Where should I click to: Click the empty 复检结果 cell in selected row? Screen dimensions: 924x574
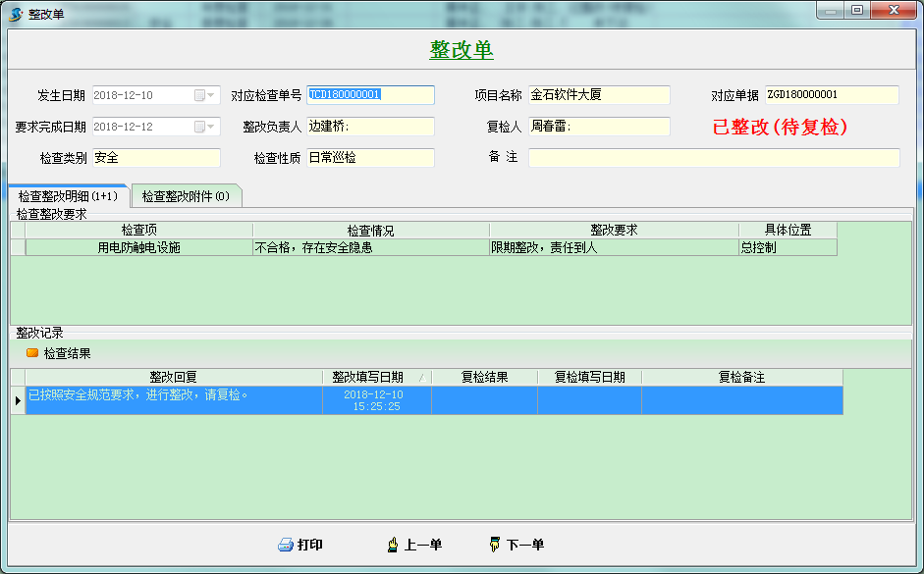tap(484, 400)
